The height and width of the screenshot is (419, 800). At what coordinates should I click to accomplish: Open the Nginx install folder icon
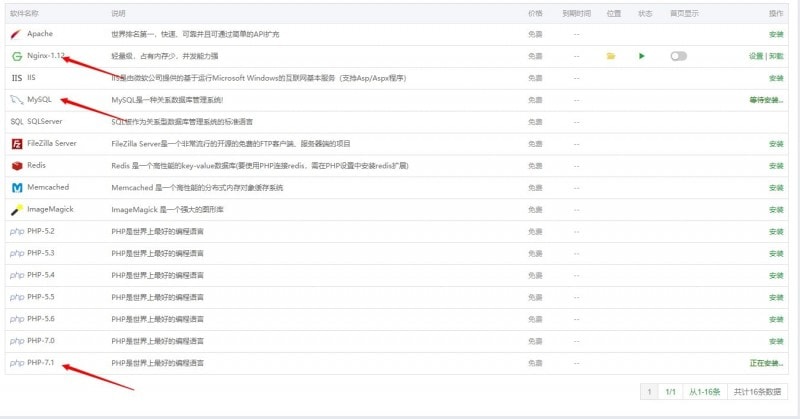pyautogui.click(x=610, y=56)
